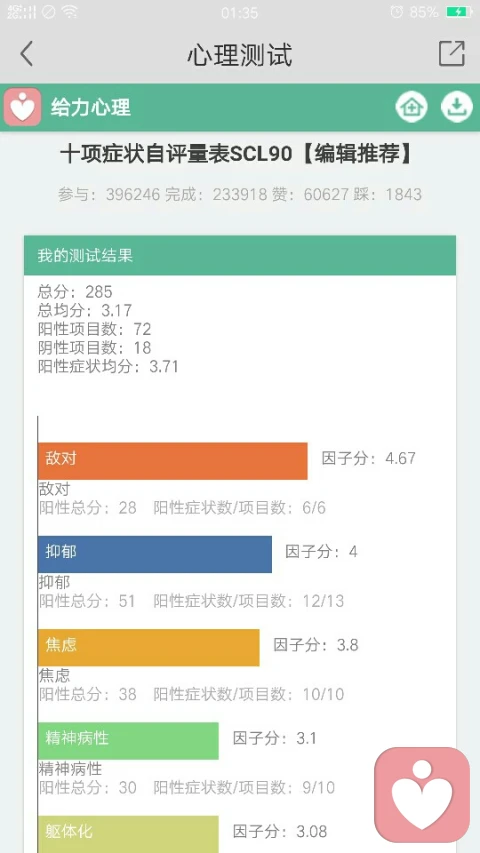Image resolution: width=480 pixels, height=853 pixels.
Task: Tap the back arrow icon
Action: [x=26, y=54]
